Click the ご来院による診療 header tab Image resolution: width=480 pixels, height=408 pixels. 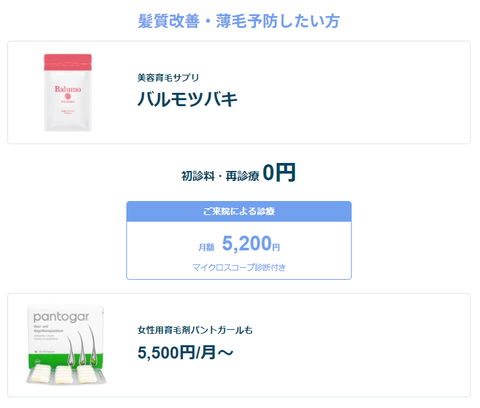[x=239, y=211]
